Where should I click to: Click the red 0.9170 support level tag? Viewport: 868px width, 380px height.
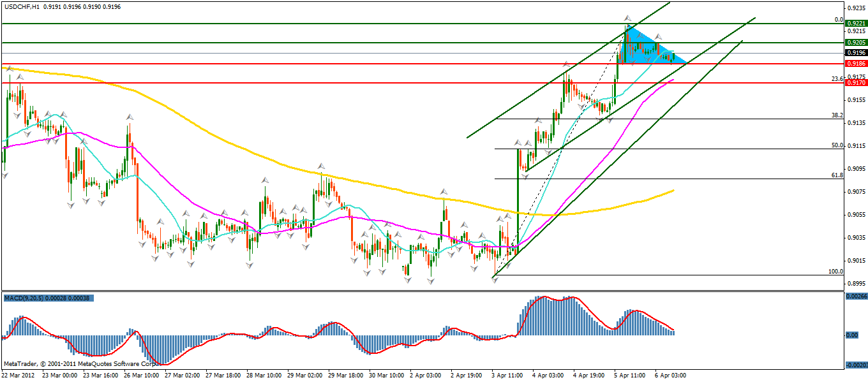pos(855,83)
